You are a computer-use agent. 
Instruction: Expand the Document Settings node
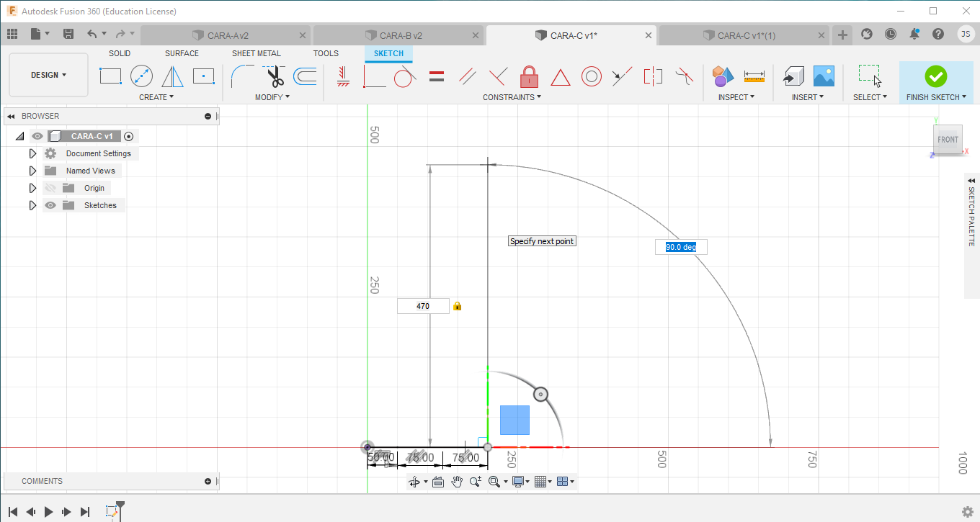click(32, 153)
